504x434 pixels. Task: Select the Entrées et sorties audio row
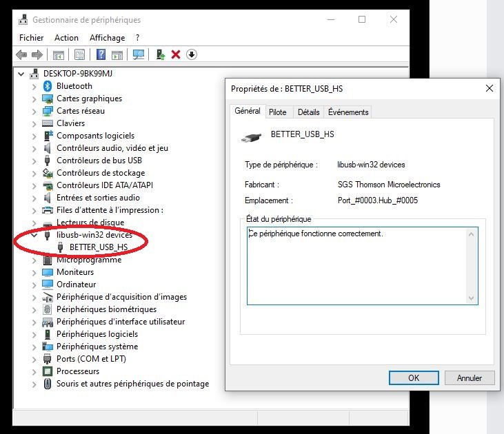pos(98,198)
